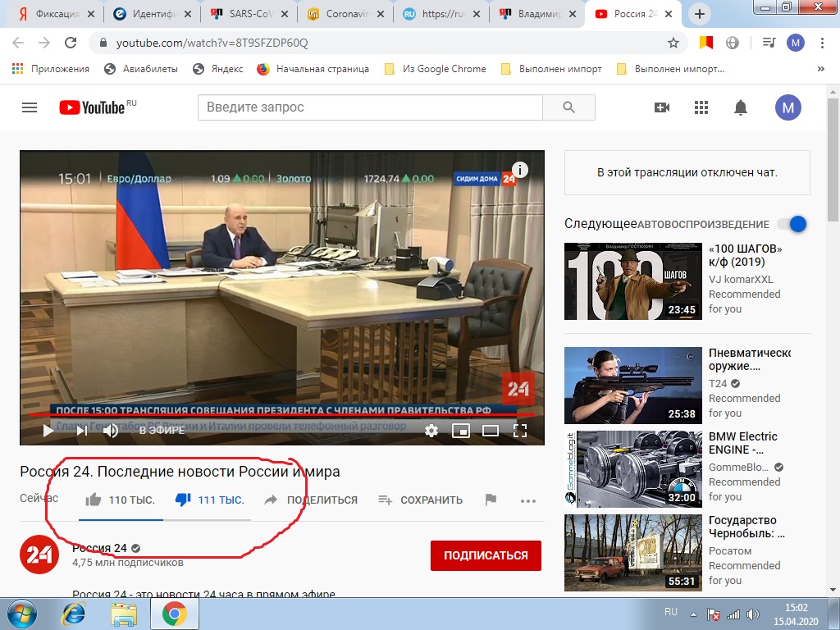Open the YouTube guide hamburger menu
This screenshot has width=840, height=630.
(x=30, y=107)
